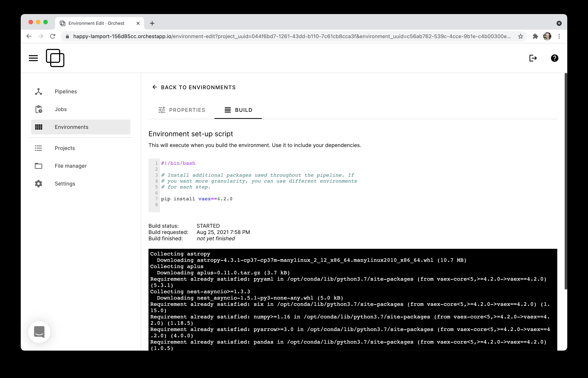The height and width of the screenshot is (378, 588).
Task: Click the logout icon in header
Action: (x=533, y=58)
